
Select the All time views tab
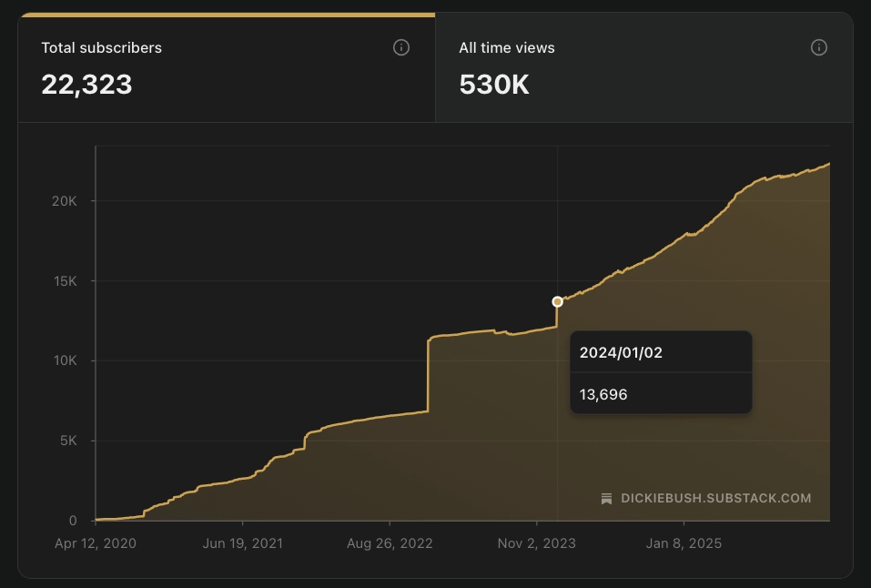coord(644,67)
